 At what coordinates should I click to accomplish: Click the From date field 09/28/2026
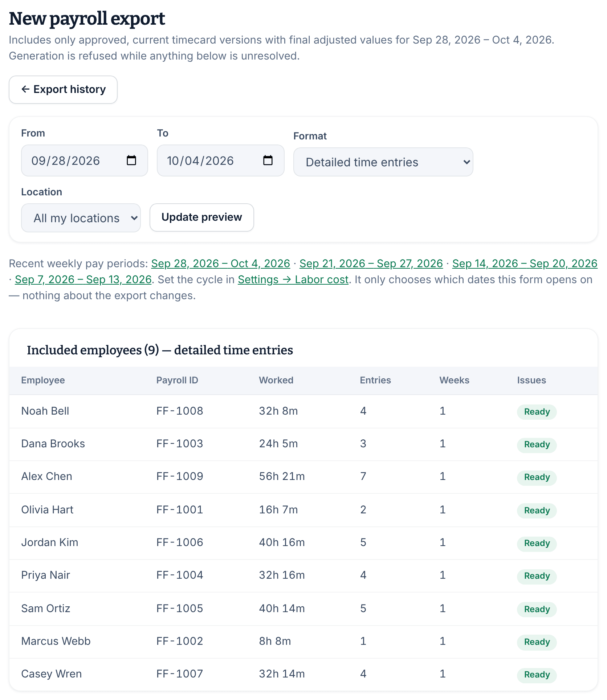85,160
